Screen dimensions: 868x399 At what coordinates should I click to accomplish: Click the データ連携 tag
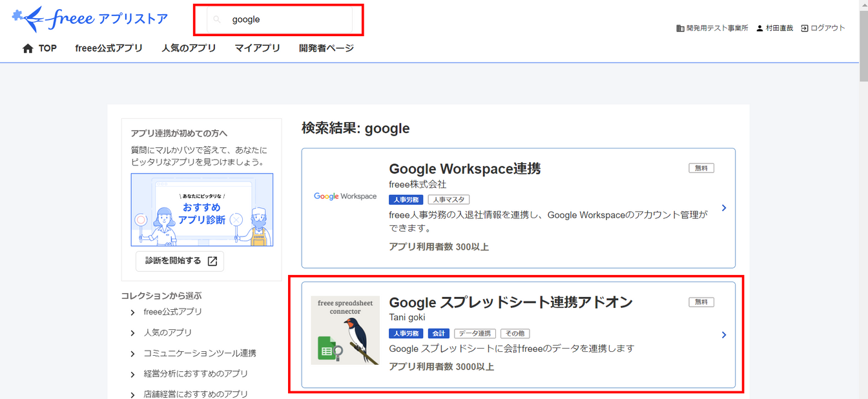point(475,334)
